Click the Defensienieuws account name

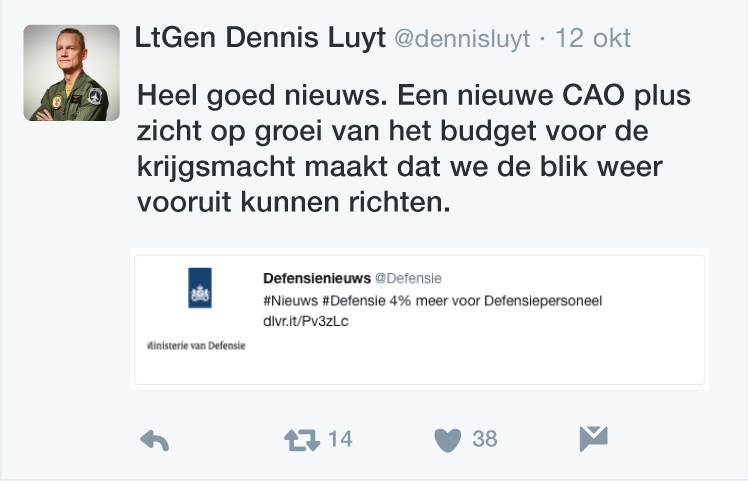pyautogui.click(x=316, y=277)
